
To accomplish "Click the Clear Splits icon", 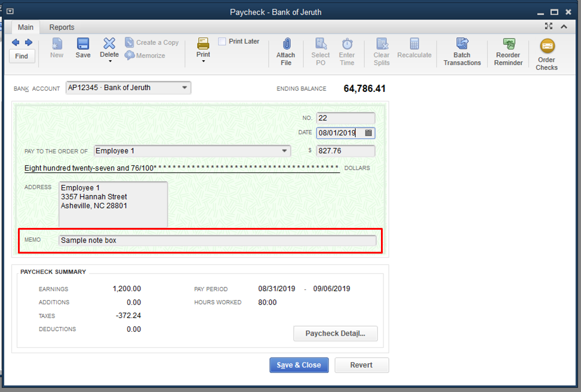I will coord(382,44).
